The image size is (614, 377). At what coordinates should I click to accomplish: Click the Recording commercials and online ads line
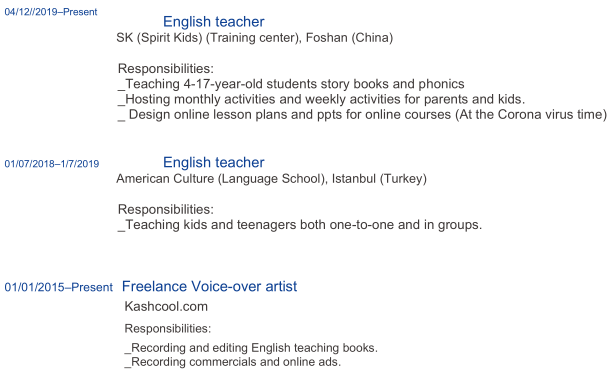point(233,362)
